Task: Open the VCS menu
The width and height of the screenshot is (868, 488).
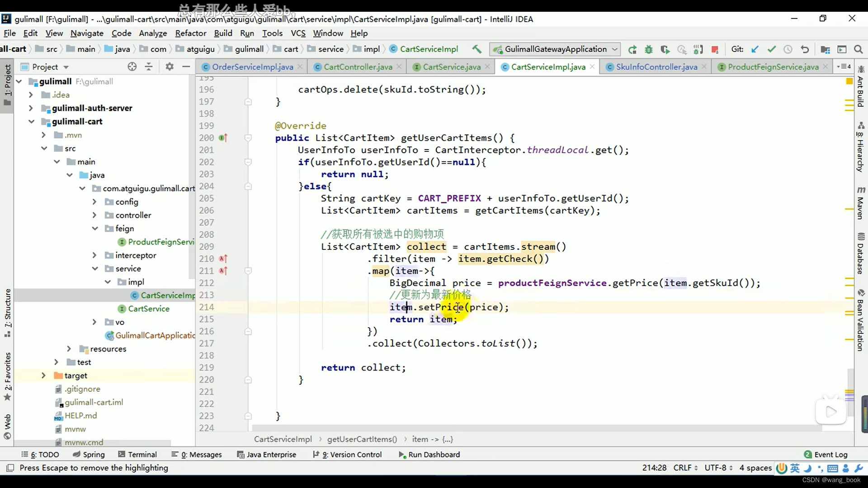Action: [x=298, y=33]
